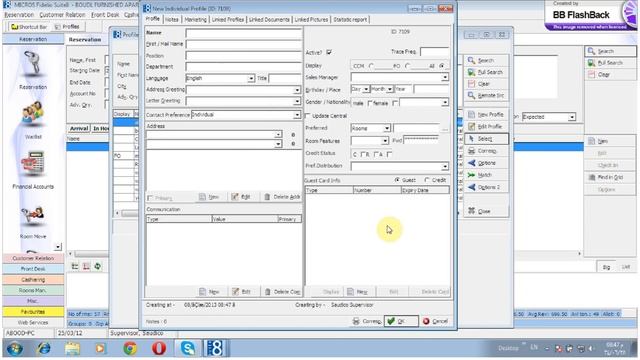The height and width of the screenshot is (360, 640).
Task: Open Opera browser from the taskbar
Action: click(159, 349)
